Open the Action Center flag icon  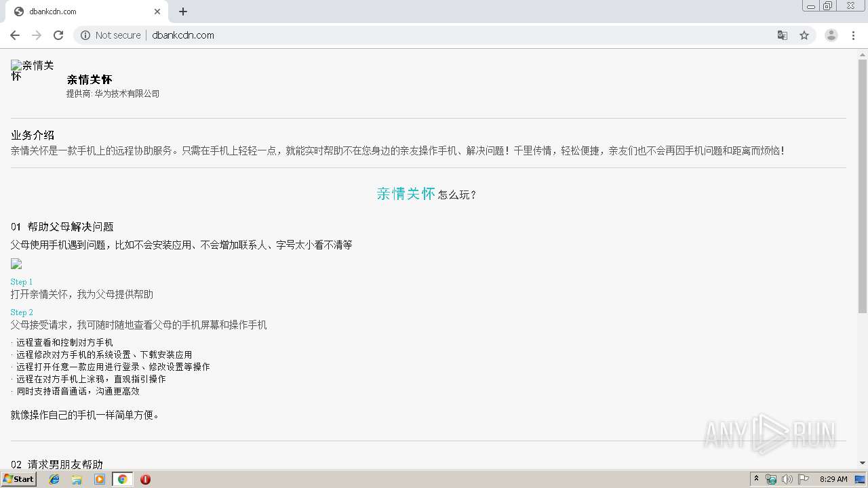(x=804, y=479)
